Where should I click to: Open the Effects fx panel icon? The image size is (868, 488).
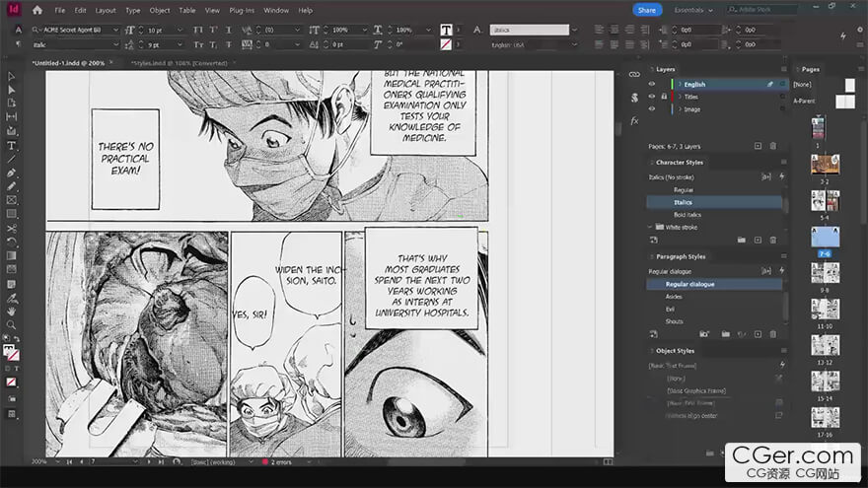pos(634,121)
